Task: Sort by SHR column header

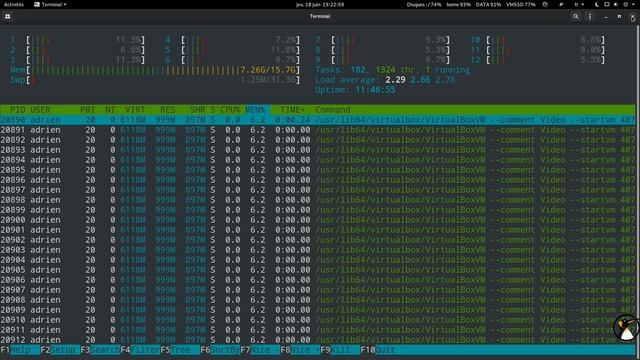Action: 198,110
